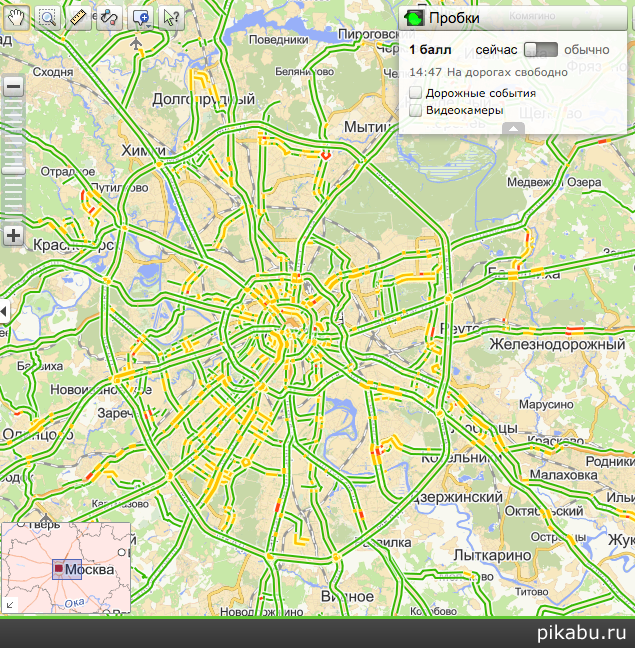This screenshot has width=635, height=648.
Task: Activate the ruler distance tool
Action: [x=79, y=17]
